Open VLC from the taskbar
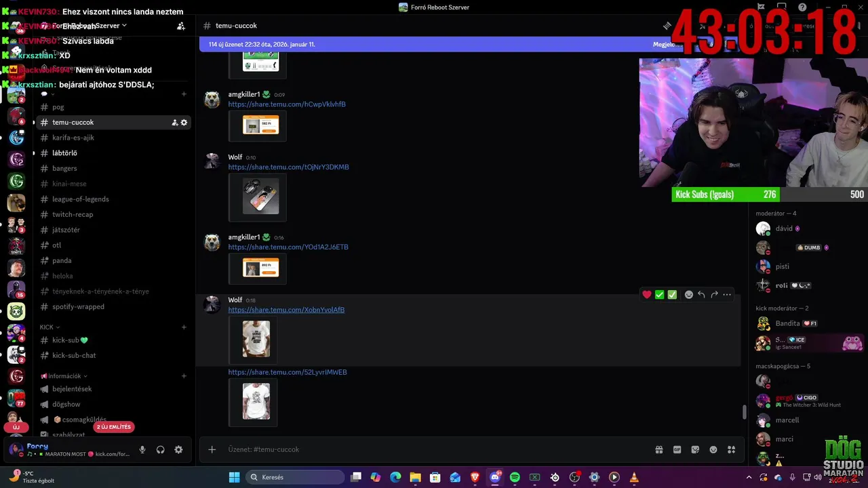The image size is (868, 488). (x=634, y=477)
